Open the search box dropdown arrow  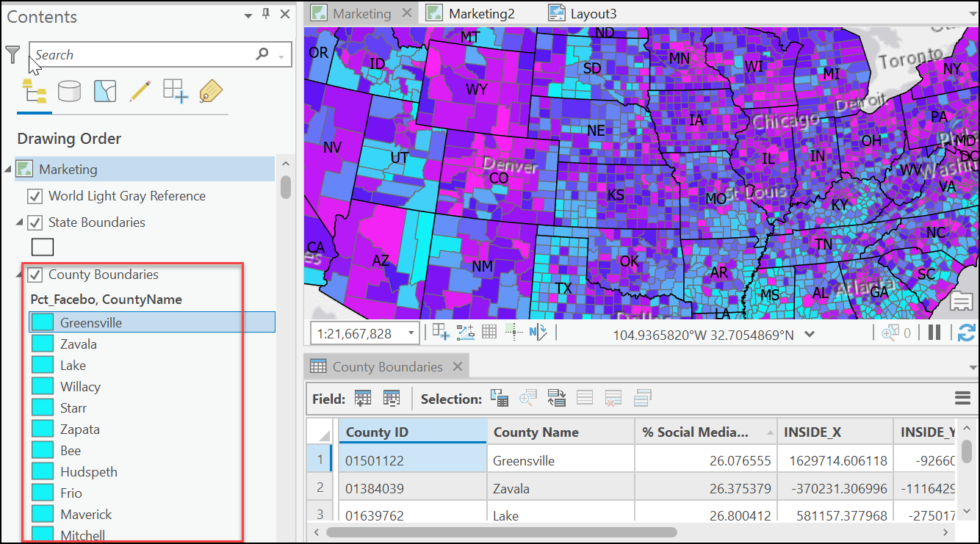[x=282, y=56]
